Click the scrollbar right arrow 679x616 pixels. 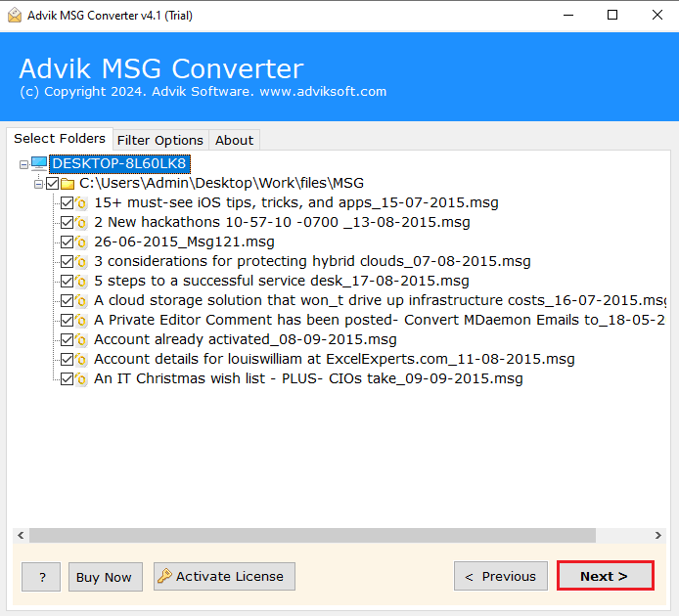657,536
